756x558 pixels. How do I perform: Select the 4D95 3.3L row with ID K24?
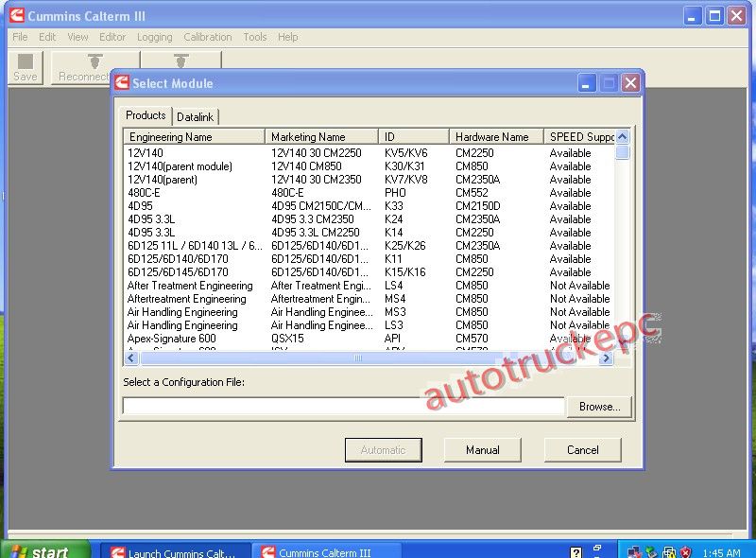coord(369,219)
